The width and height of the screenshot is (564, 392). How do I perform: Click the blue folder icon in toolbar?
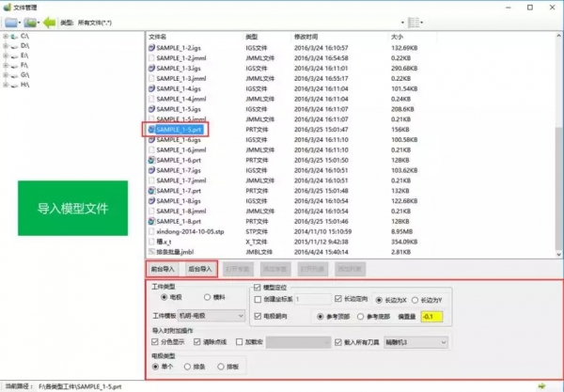[10, 23]
